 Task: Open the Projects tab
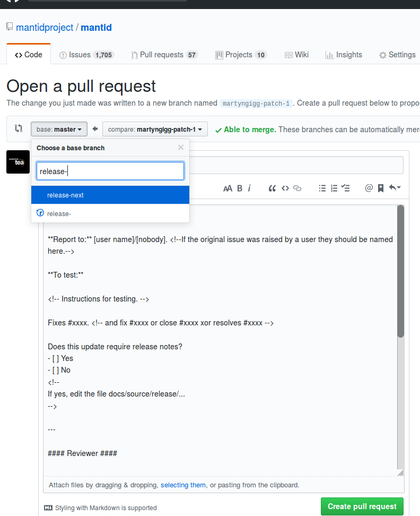(241, 55)
